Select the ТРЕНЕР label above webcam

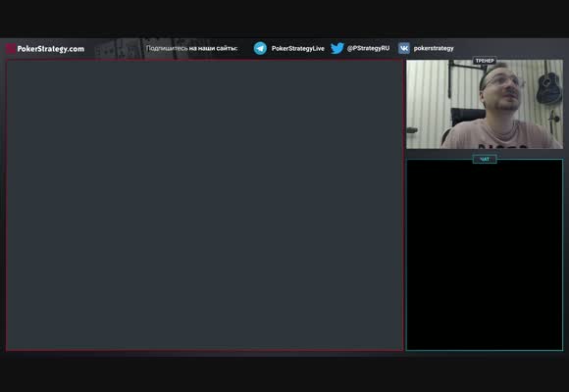pyautogui.click(x=485, y=61)
